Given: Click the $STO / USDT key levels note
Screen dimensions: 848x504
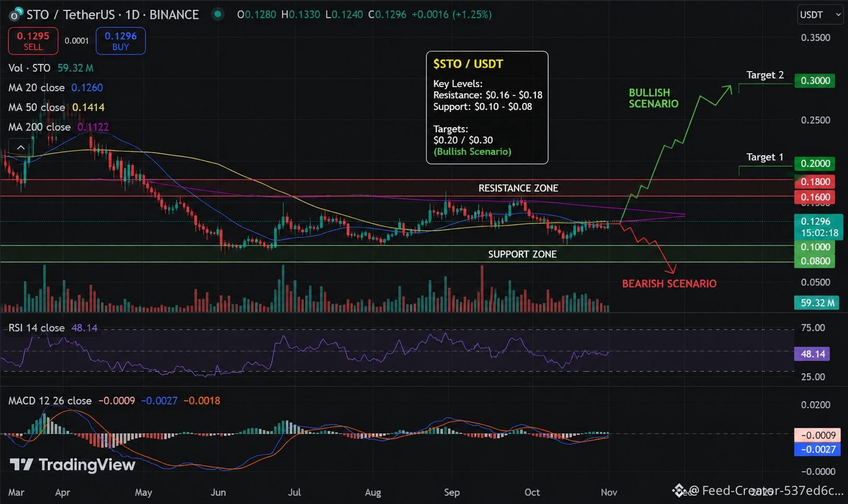Looking at the screenshot, I should coord(487,107).
